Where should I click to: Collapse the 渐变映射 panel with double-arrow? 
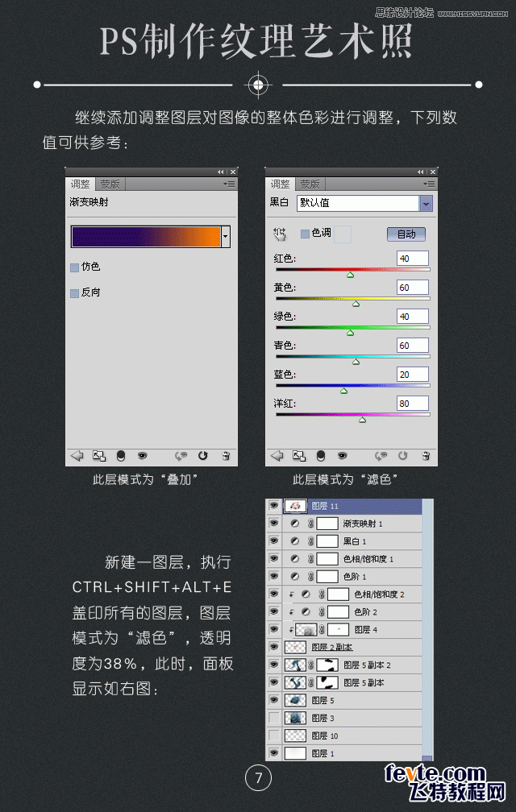(221, 172)
